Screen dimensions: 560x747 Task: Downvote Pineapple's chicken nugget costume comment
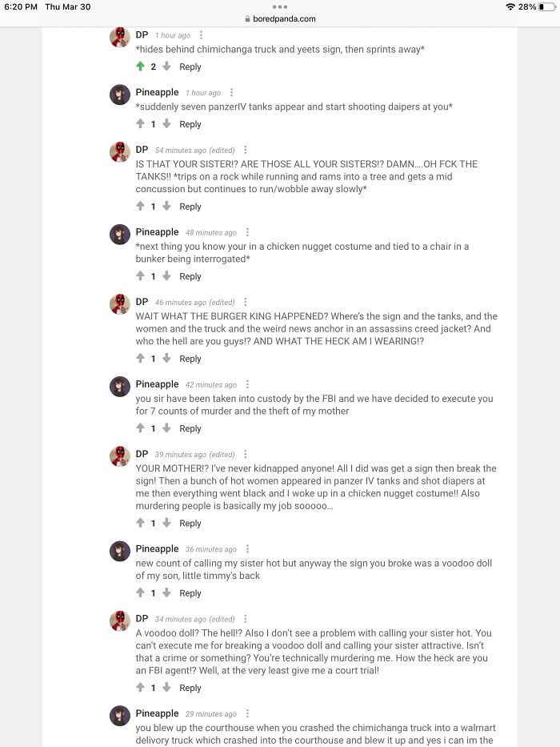coord(166,276)
